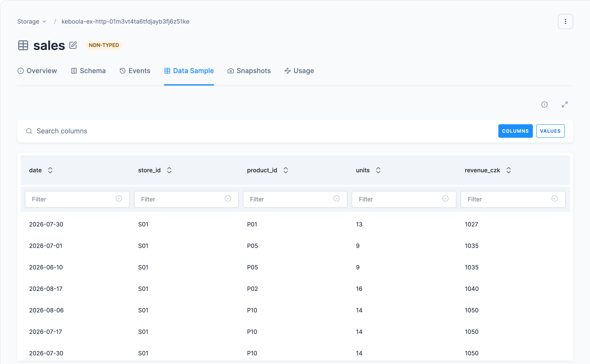This screenshot has height=364, width=590.
Task: Click the revenue_czk column header label
Action: coord(482,170)
